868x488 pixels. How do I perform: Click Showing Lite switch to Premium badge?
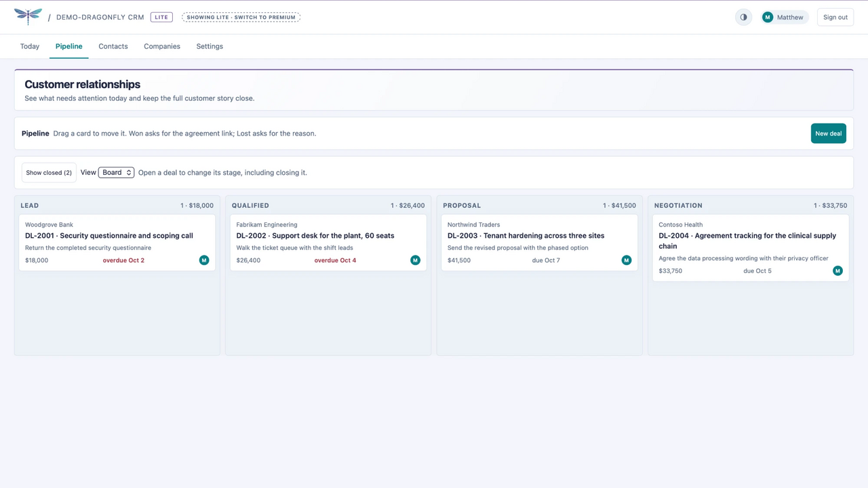(x=241, y=17)
